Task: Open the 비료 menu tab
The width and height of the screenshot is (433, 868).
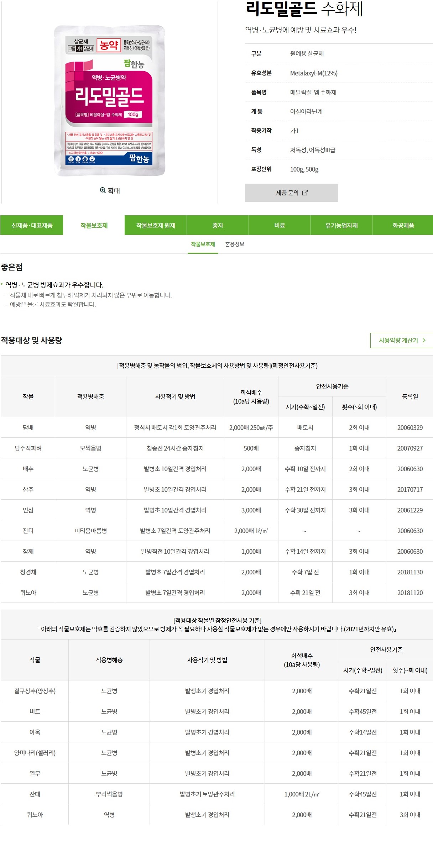Action: [x=280, y=225]
